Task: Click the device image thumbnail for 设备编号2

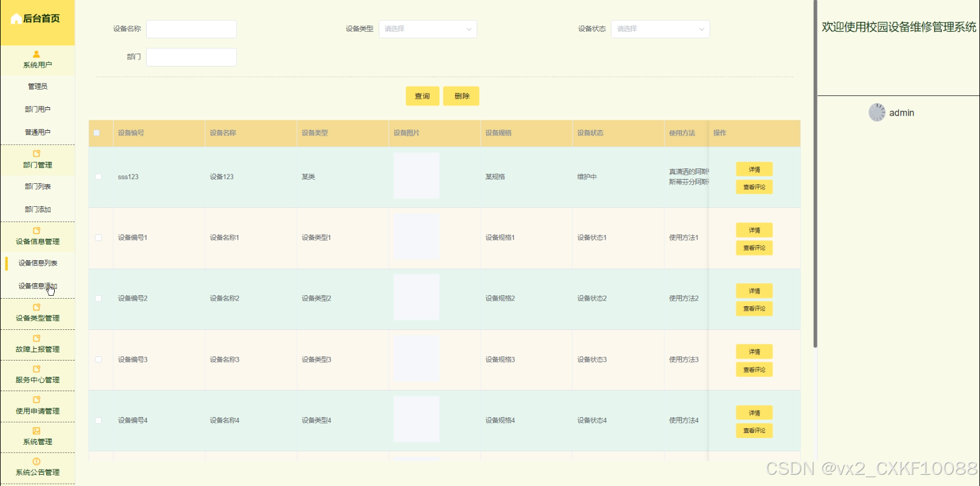Action: pyautogui.click(x=416, y=297)
